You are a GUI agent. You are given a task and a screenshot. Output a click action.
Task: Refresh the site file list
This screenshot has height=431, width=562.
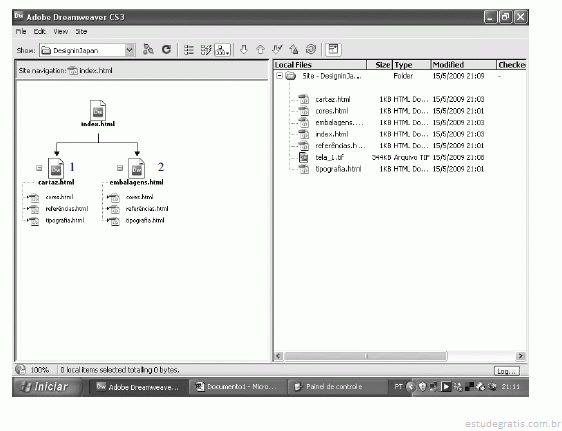pos(166,49)
